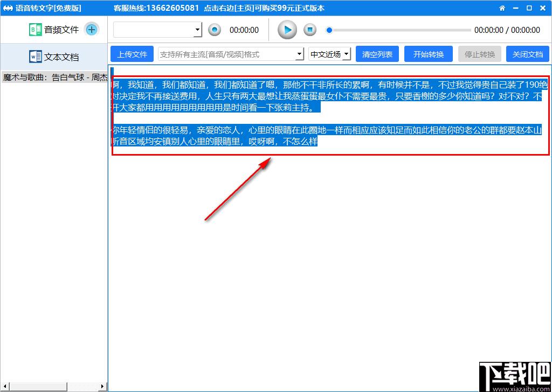Screen dimensions: 552x392
Task: Switch to the 文本文档 tab
Action: tap(54, 57)
